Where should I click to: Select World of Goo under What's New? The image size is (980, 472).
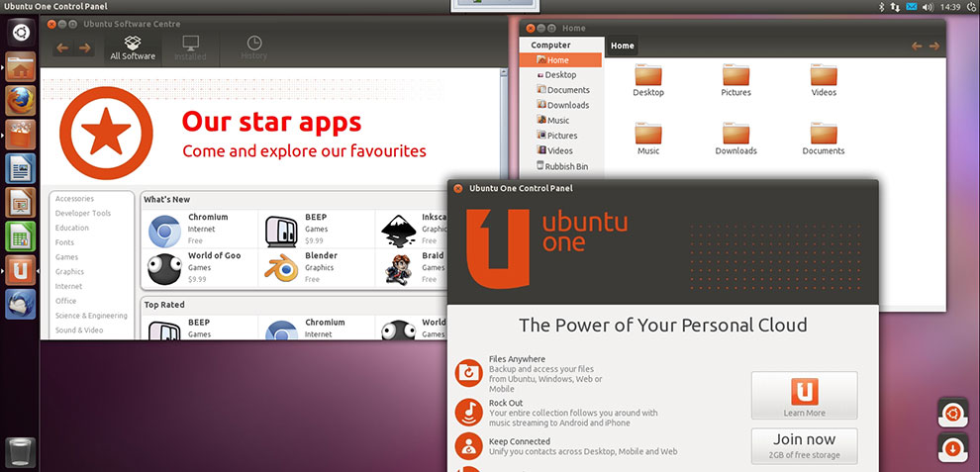coord(199,267)
